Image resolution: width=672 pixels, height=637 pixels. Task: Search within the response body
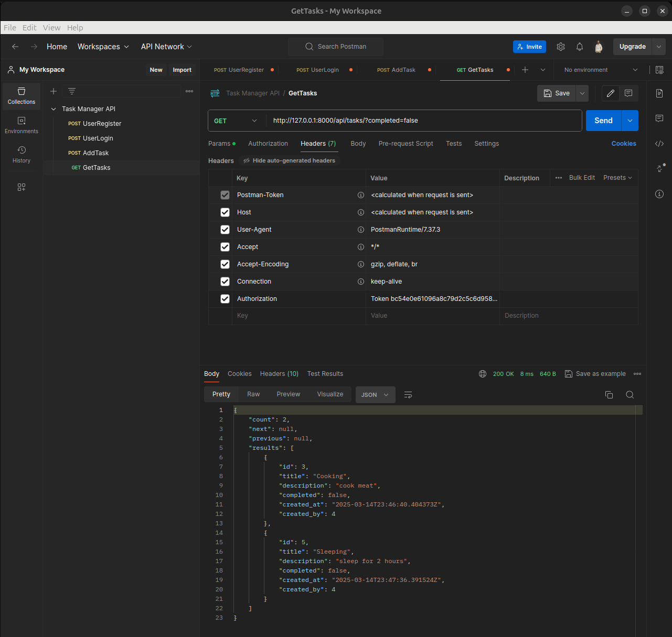click(x=630, y=395)
